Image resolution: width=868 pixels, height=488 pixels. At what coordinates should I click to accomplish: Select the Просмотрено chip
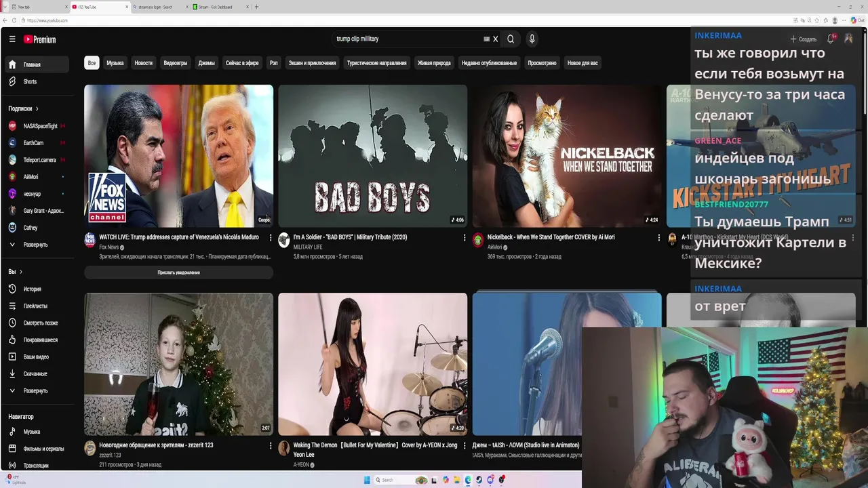coord(542,63)
